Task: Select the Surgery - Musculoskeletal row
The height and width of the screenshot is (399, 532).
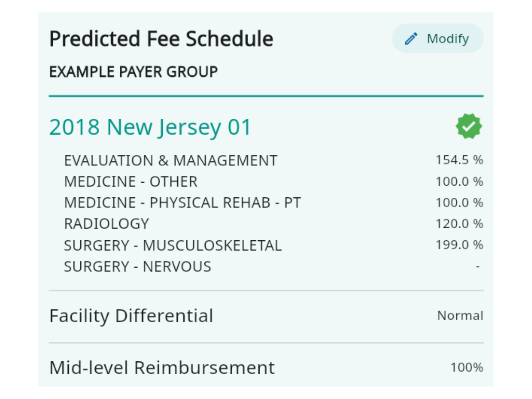Action: [x=266, y=245]
